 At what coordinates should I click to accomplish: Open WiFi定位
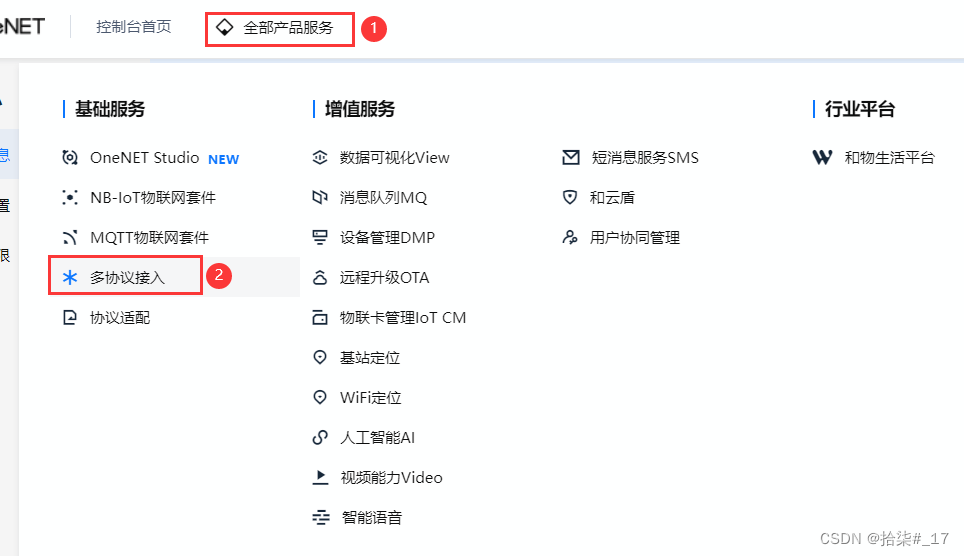pyautogui.click(x=371, y=397)
